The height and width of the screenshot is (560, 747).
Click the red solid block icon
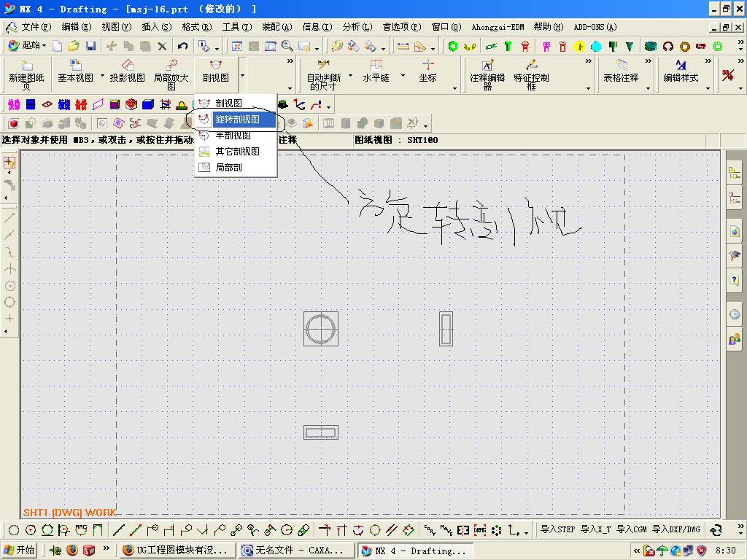[x=13, y=123]
